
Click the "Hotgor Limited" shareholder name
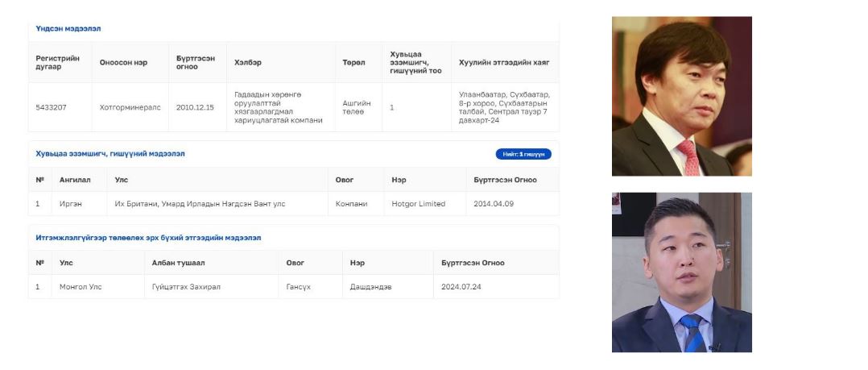pos(418,204)
